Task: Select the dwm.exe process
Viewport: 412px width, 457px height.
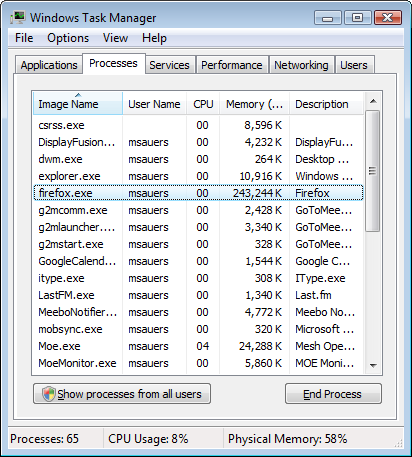Action: point(198,159)
